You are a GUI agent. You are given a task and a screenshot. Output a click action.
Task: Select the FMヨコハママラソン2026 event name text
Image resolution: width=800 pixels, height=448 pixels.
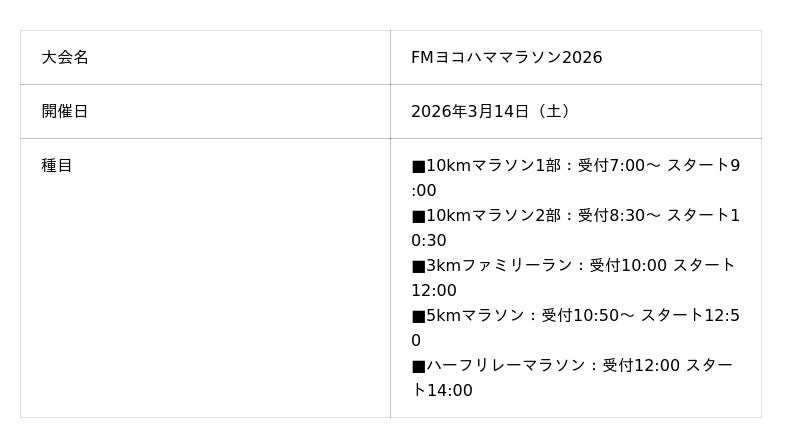click(x=506, y=58)
